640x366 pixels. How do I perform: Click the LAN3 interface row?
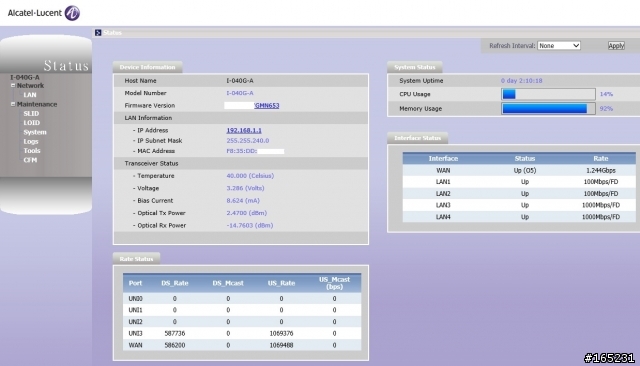coord(519,205)
